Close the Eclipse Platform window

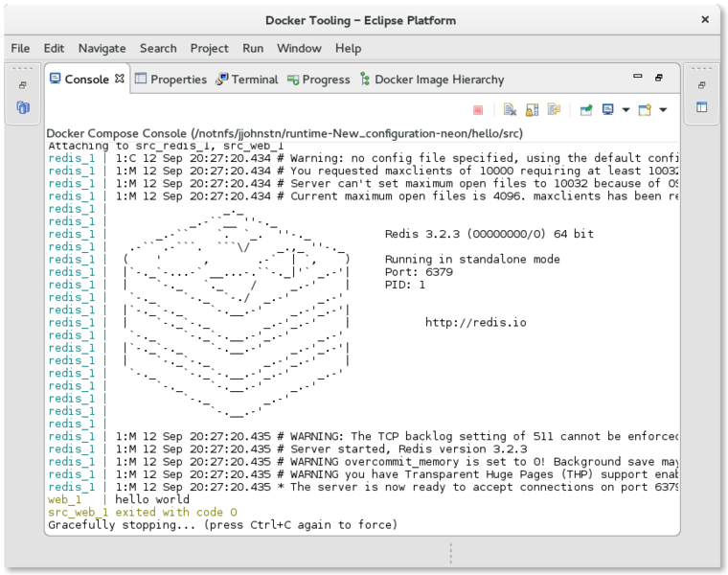coord(705,19)
